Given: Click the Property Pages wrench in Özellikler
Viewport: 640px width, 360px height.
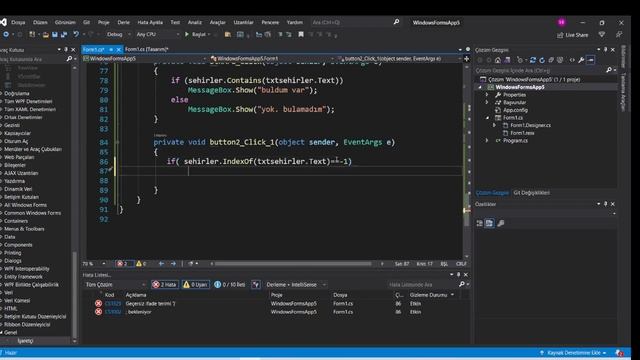Looking at the screenshot, I should (x=500, y=223).
